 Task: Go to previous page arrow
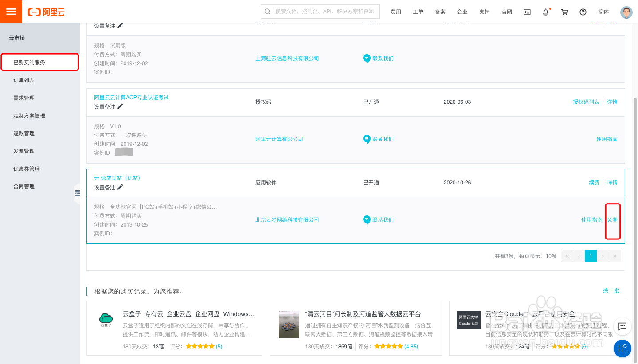579,256
